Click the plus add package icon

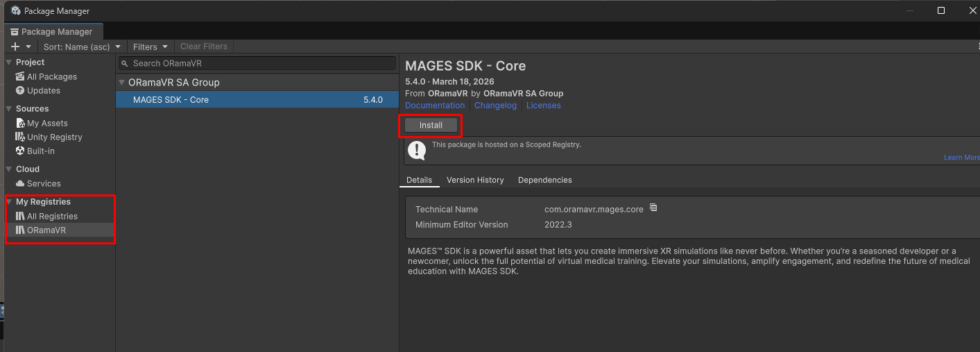(x=15, y=47)
